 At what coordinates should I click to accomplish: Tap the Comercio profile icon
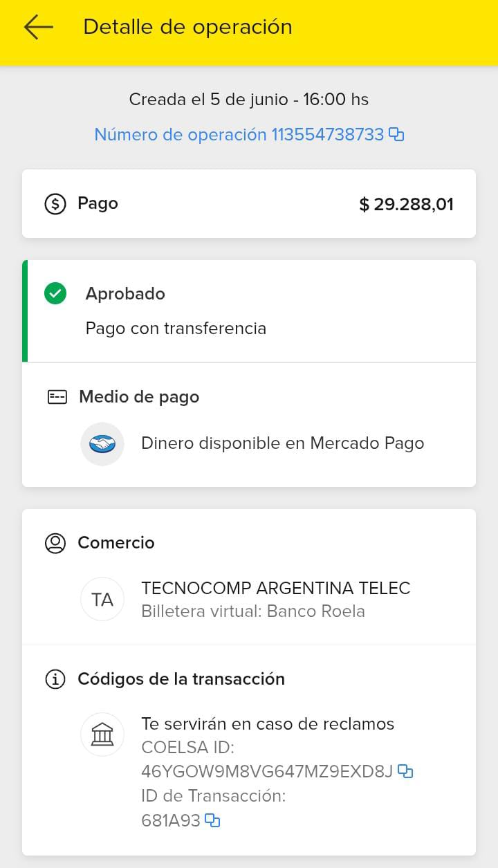coord(55,543)
